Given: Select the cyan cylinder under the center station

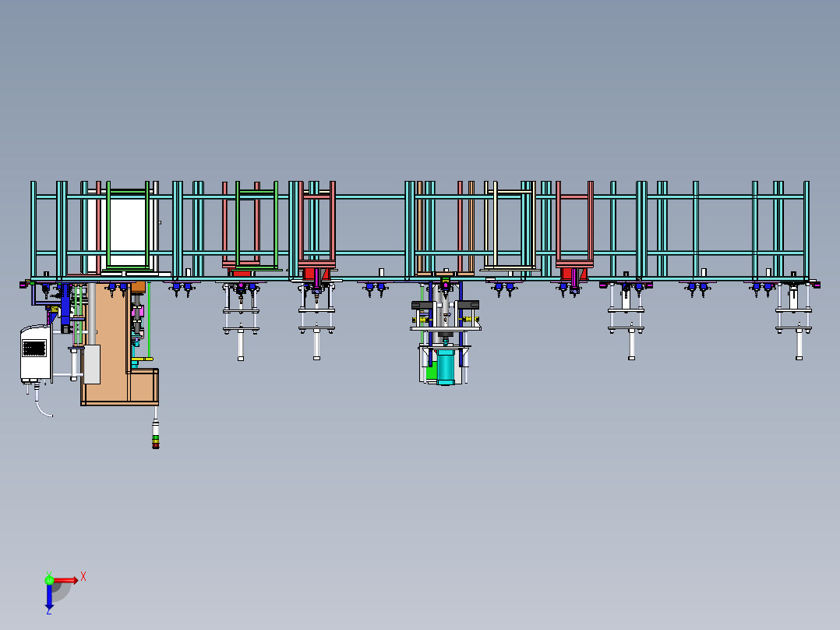Looking at the screenshot, I should [x=445, y=366].
